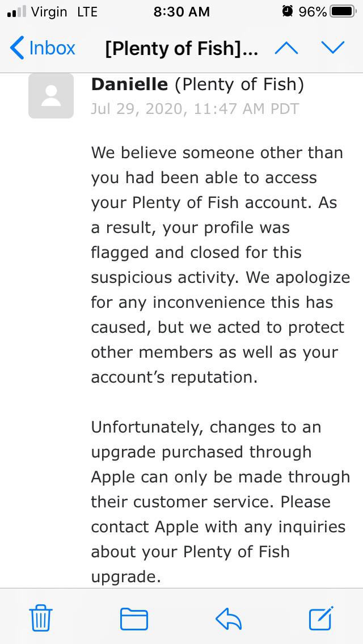The height and width of the screenshot is (644, 363).
Task: Go to previous message with up chevron
Action: pyautogui.click(x=286, y=48)
